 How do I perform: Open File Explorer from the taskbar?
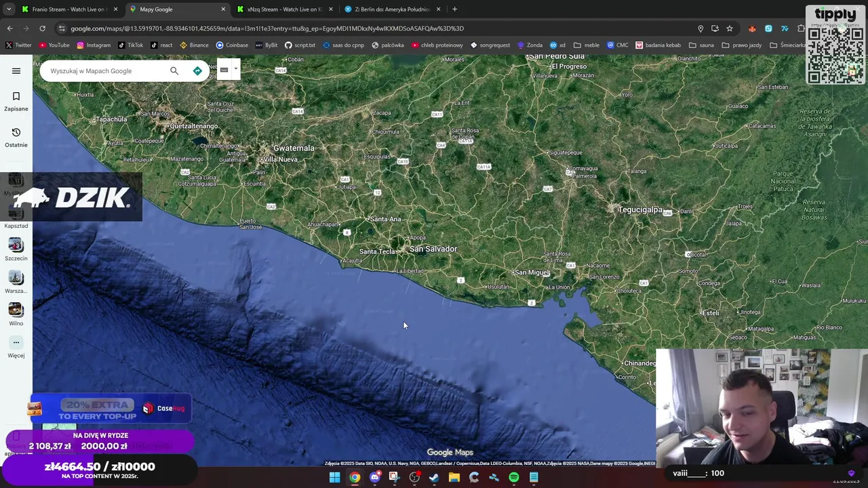click(x=454, y=477)
